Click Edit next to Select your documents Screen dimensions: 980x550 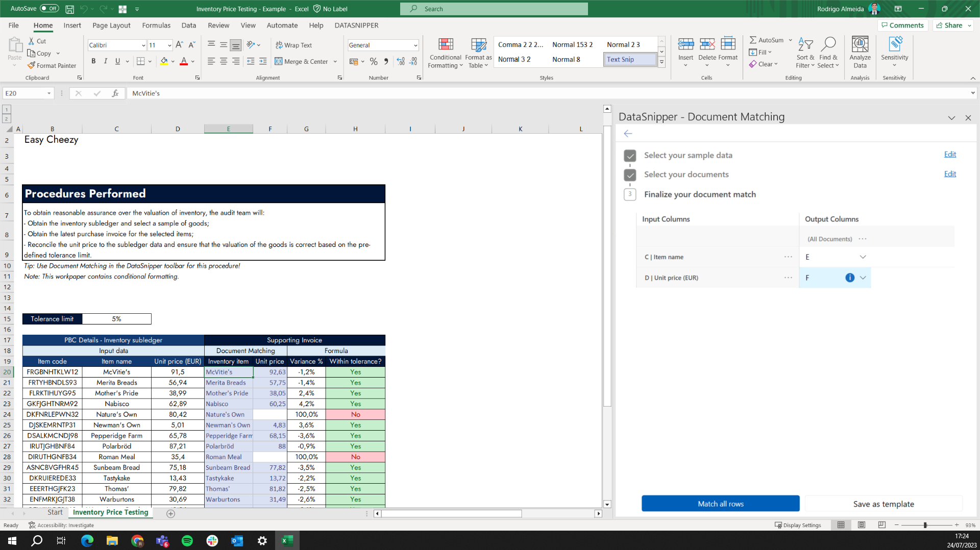tap(950, 174)
